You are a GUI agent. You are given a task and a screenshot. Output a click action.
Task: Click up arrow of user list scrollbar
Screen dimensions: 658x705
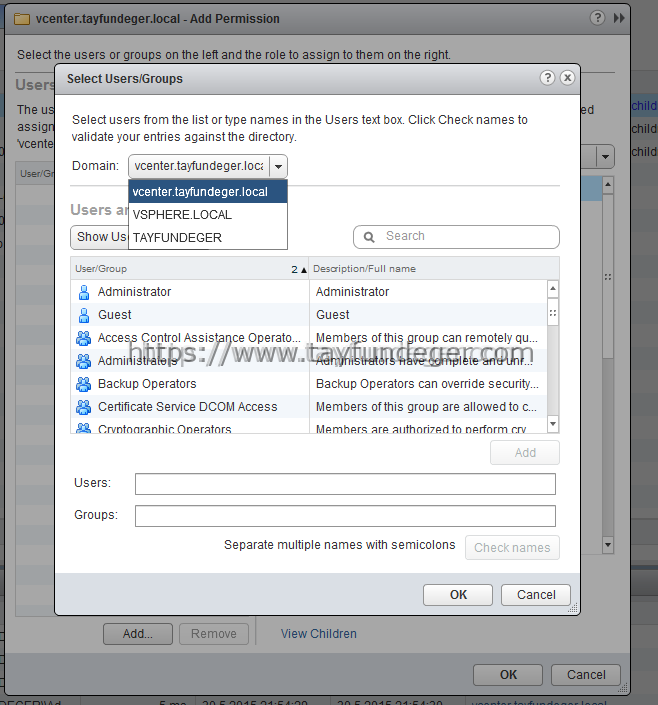click(553, 289)
